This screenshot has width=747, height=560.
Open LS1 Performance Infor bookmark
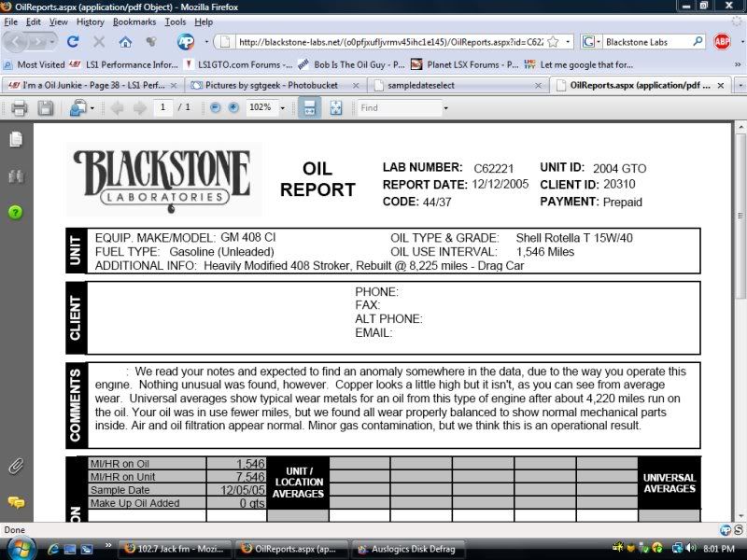pyautogui.click(x=125, y=64)
